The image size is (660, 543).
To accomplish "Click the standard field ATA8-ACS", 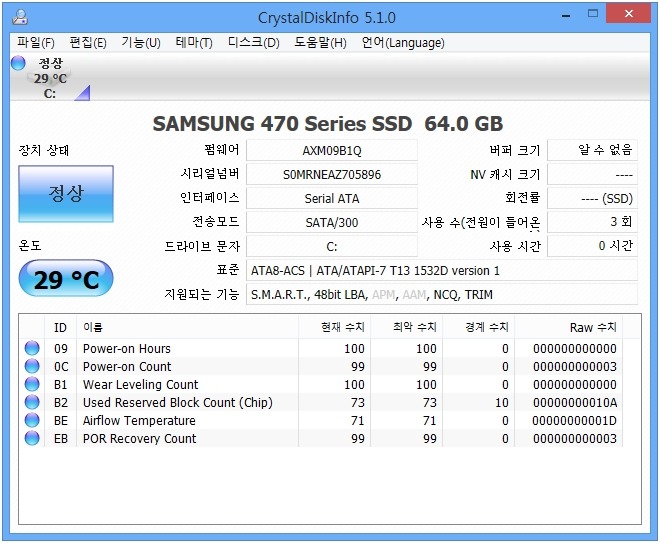I will click(442, 270).
